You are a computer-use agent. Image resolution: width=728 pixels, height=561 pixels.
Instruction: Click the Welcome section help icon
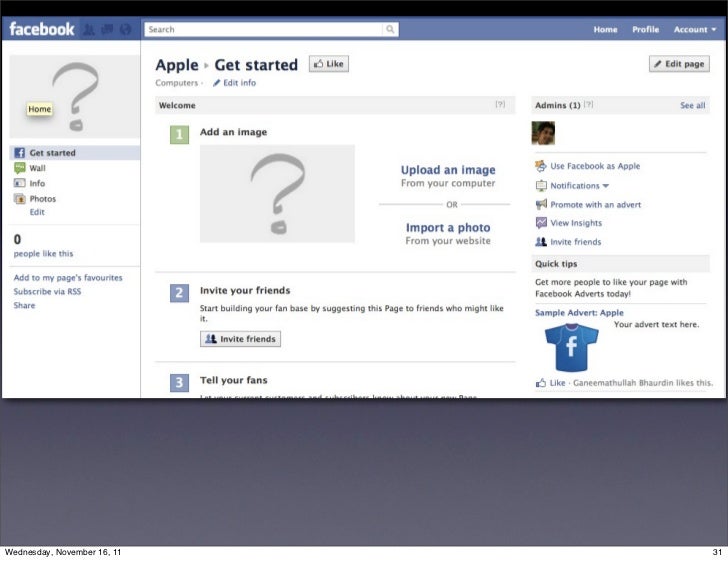pyautogui.click(x=499, y=104)
